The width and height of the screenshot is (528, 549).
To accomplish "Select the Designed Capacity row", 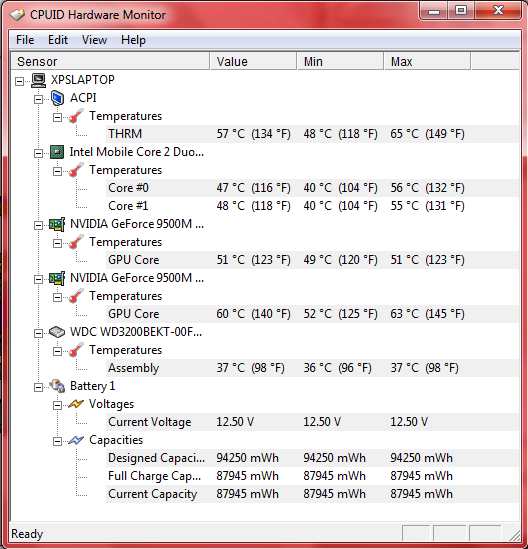I will coord(312,458).
